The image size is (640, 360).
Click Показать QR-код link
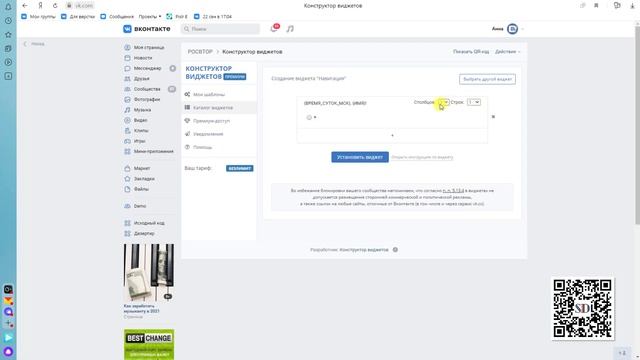coord(471,52)
